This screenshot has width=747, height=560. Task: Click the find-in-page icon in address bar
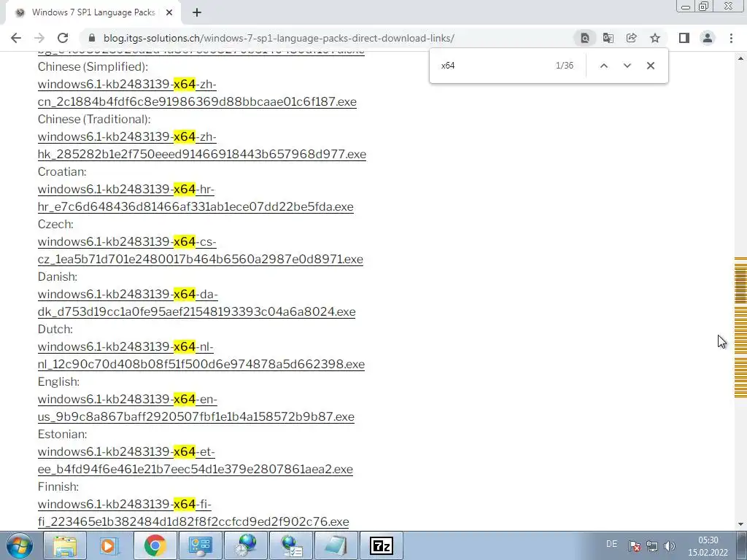click(585, 38)
